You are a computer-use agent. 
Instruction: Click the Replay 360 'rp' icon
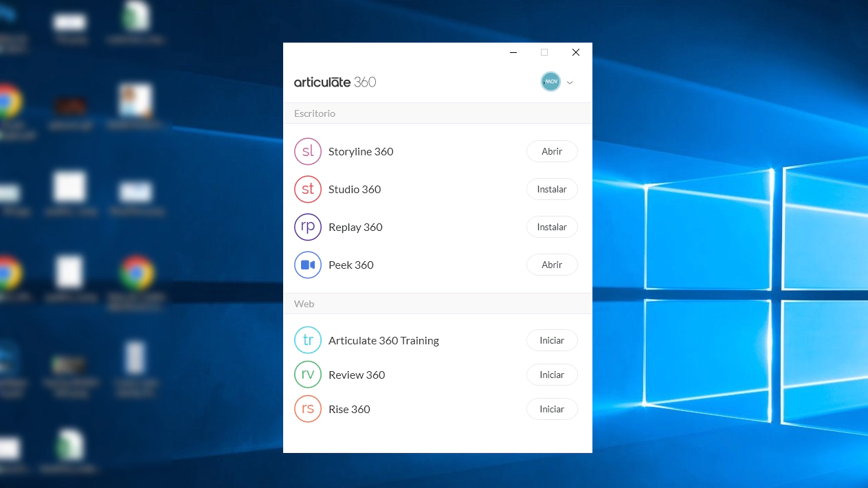(x=308, y=227)
